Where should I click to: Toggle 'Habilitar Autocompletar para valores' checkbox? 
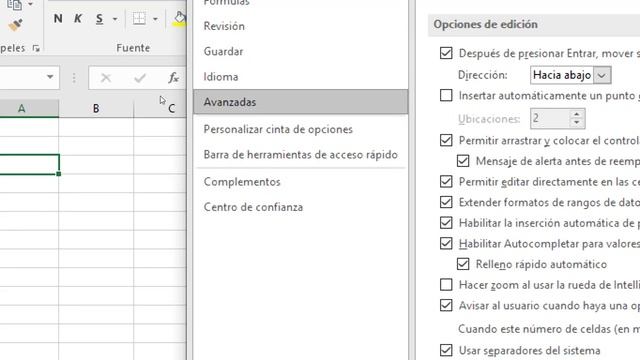coord(446,243)
